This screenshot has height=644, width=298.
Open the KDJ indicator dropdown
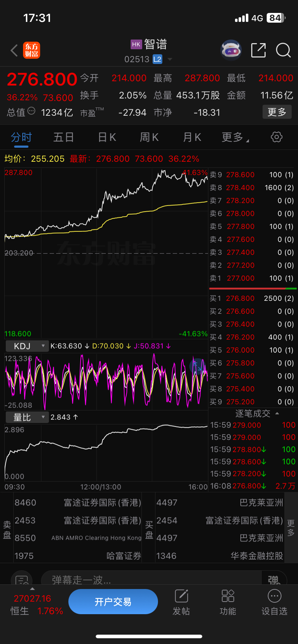click(27, 346)
